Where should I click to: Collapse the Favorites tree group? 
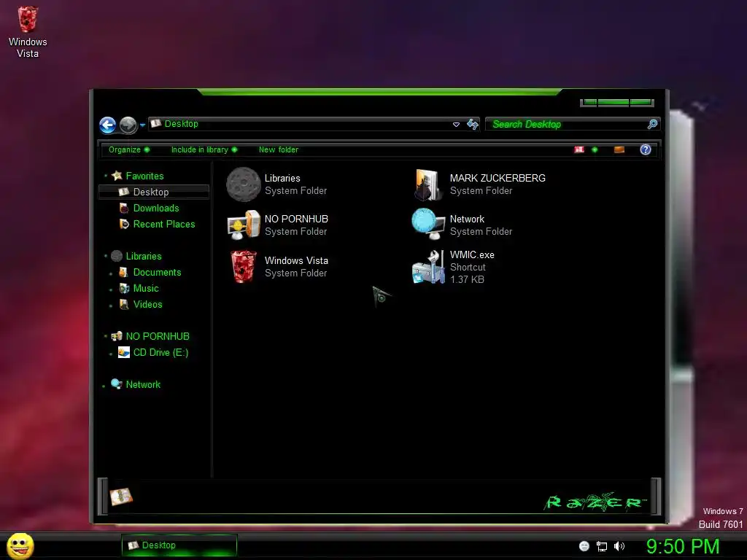(106, 176)
